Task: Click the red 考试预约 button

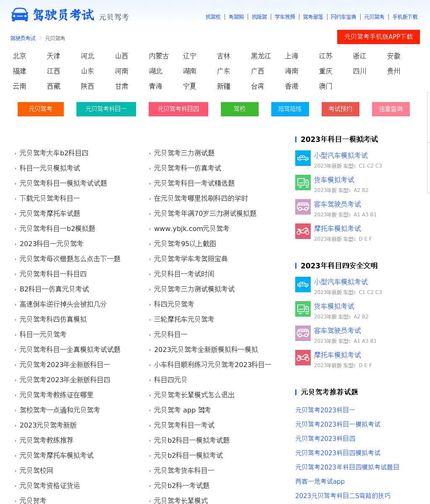Action: [341, 109]
